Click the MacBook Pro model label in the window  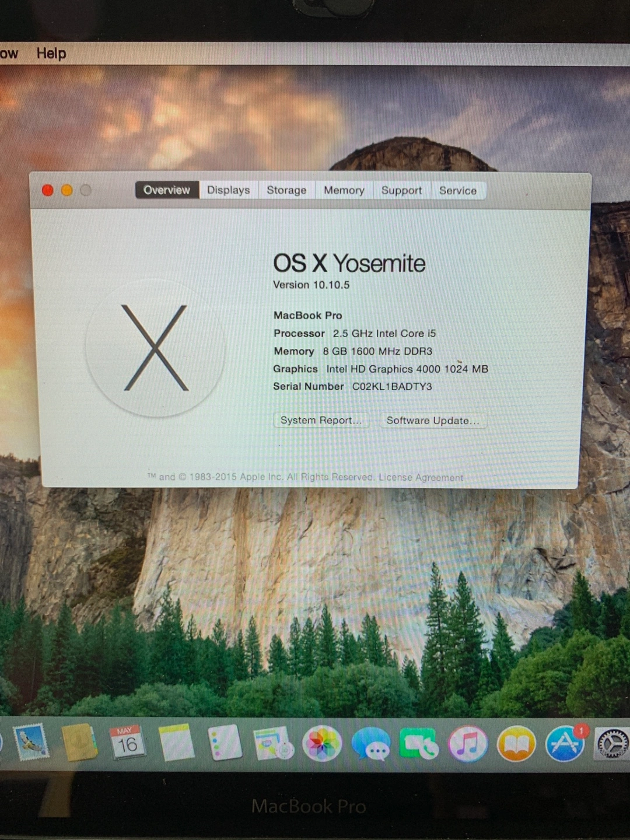pyautogui.click(x=308, y=315)
